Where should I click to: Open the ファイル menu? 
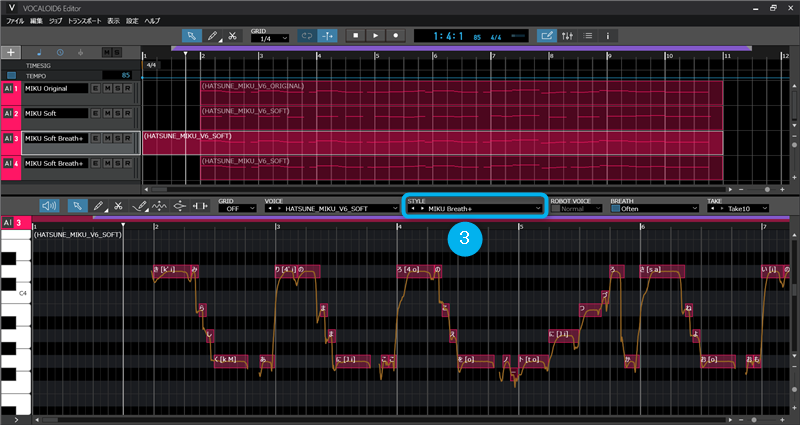coord(15,21)
